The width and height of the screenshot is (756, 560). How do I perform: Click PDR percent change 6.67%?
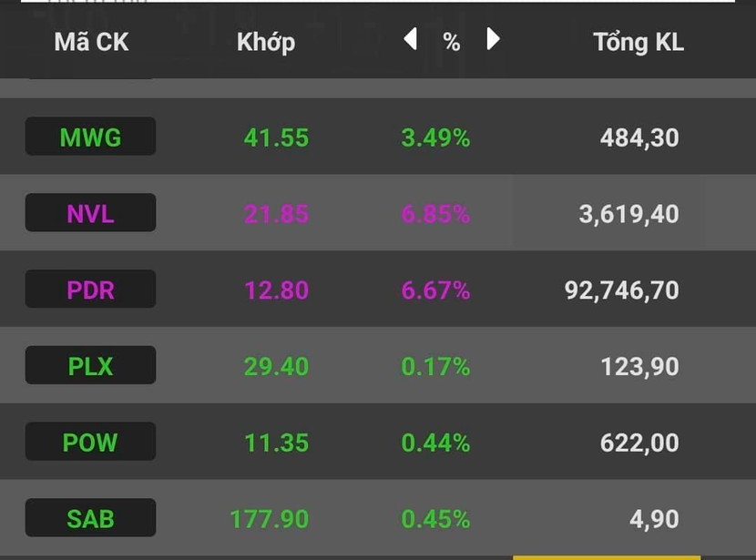(435, 290)
